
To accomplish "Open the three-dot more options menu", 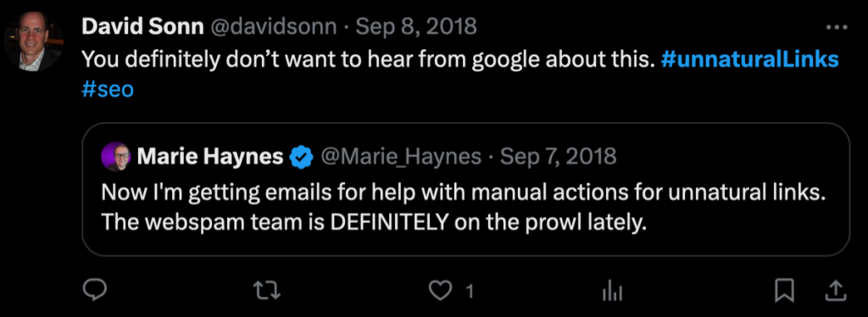I will pyautogui.click(x=836, y=26).
